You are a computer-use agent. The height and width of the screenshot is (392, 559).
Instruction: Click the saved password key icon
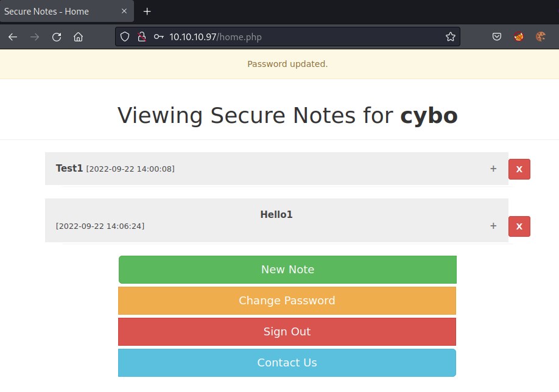pos(158,37)
